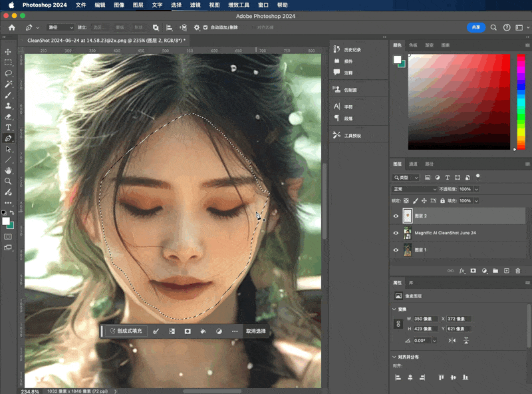Screen dimensions: 532x394
Task: Open the rotation angle dropdown
Action: (x=435, y=341)
